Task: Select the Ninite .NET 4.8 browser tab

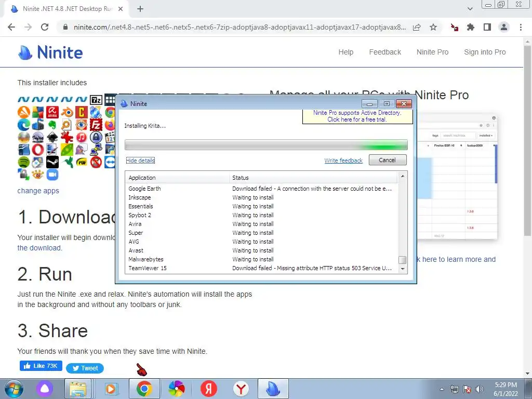Action: [66, 9]
